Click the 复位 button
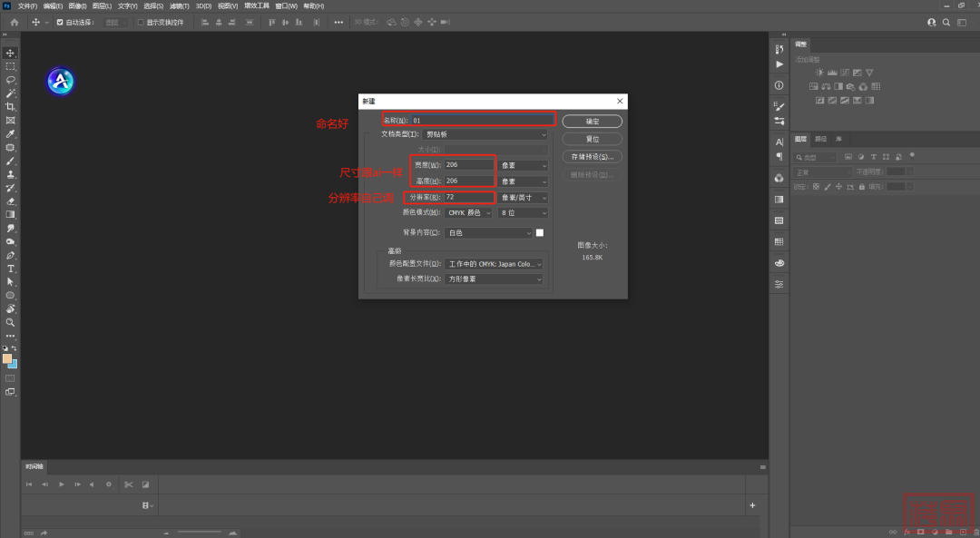The width and height of the screenshot is (980, 538). pos(592,139)
